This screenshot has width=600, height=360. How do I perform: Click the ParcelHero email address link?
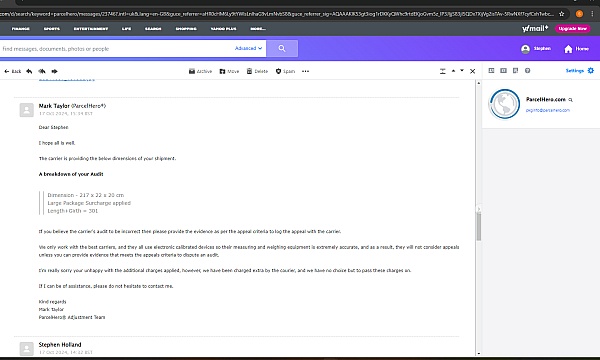tap(548, 110)
